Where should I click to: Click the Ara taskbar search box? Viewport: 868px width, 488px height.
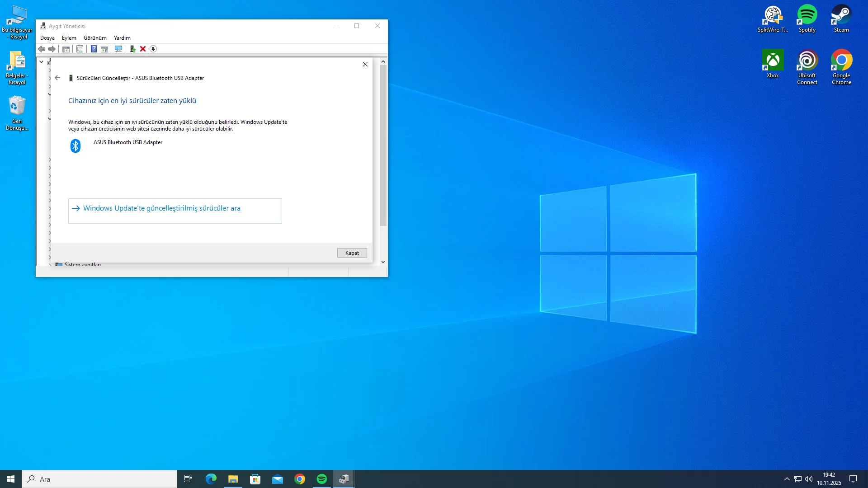99,479
